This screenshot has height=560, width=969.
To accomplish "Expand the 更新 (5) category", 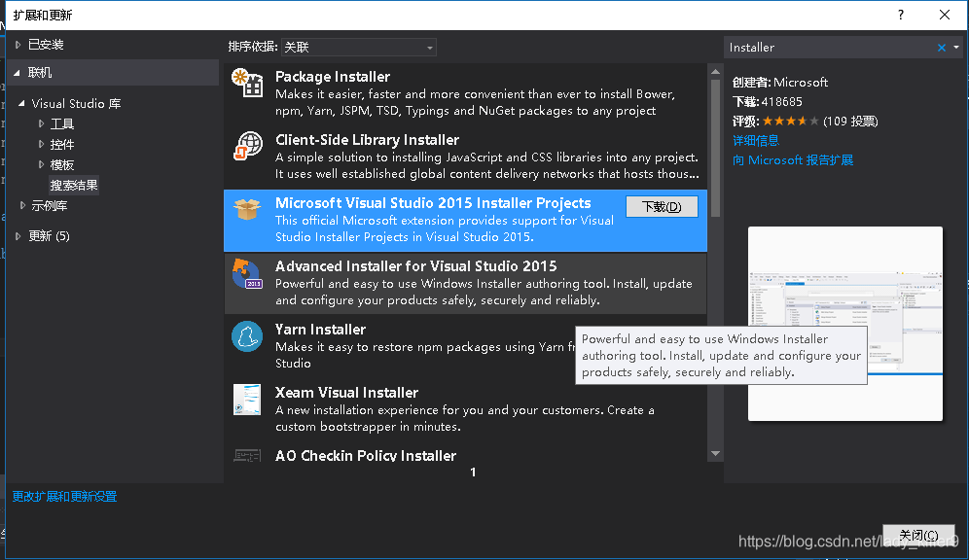I will [18, 236].
